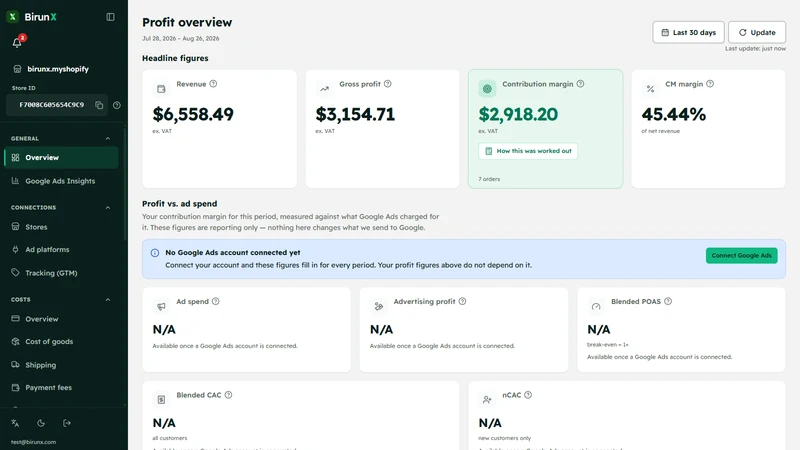This screenshot has width=800, height=450.
Task: Open the General Overview page
Action: [61, 158]
